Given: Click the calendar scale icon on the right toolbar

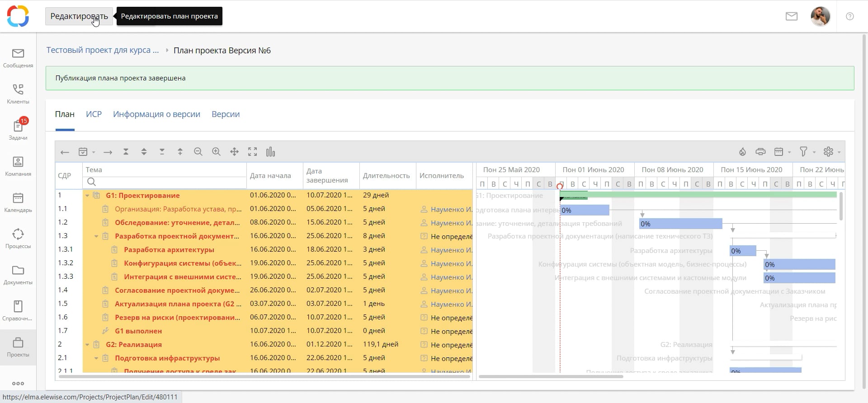Looking at the screenshot, I should point(778,152).
